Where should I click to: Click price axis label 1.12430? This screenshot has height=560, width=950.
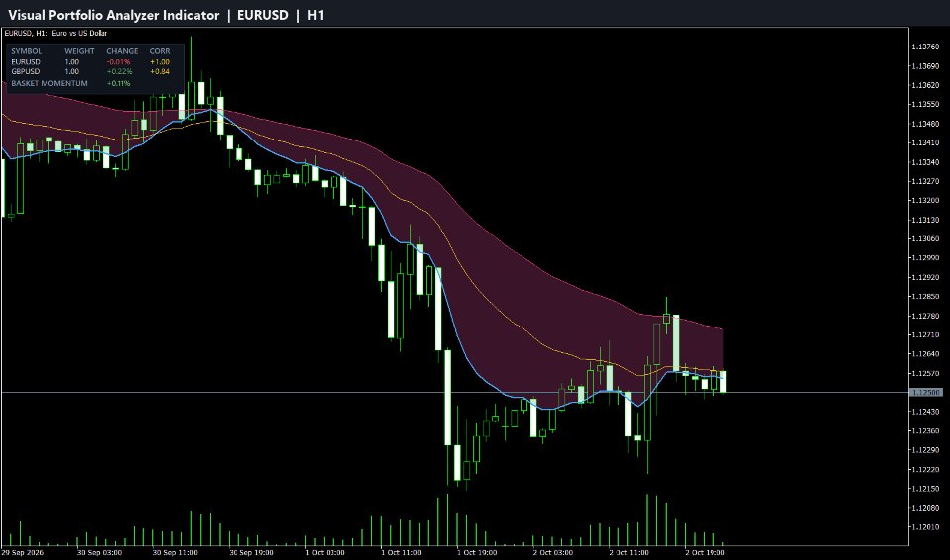point(927,412)
